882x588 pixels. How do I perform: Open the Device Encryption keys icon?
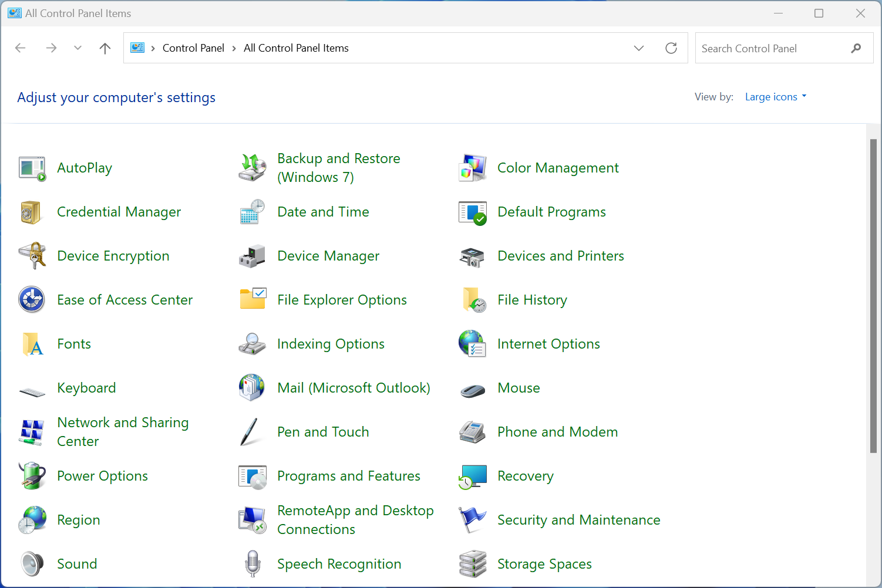pyautogui.click(x=32, y=256)
